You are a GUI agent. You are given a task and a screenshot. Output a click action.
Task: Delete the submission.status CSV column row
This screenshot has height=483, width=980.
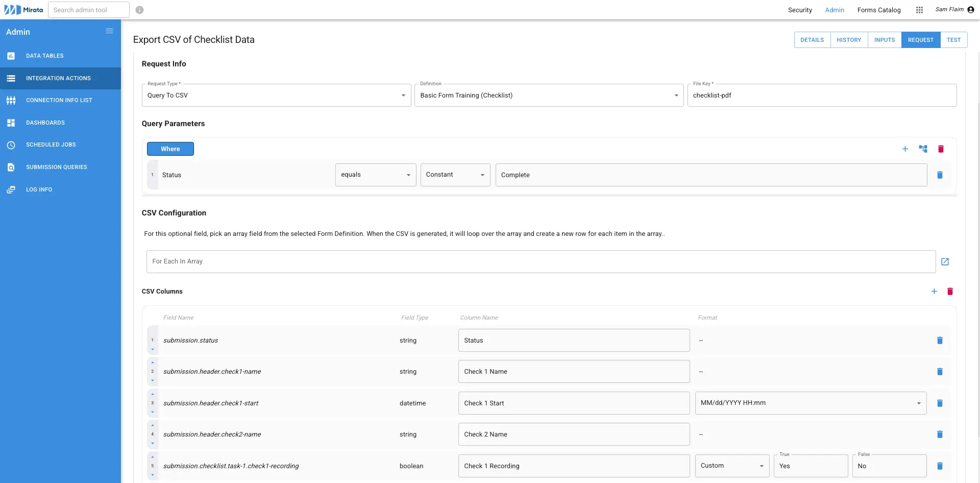tap(940, 340)
